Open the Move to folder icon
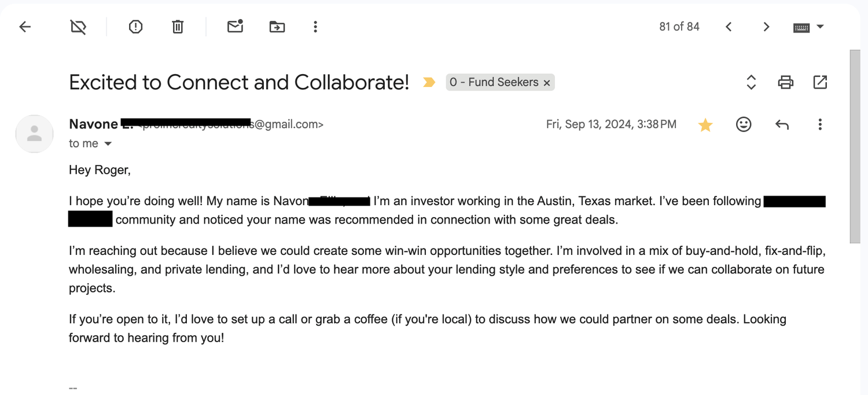Screen dimensions: 868x395 pyautogui.click(x=277, y=27)
